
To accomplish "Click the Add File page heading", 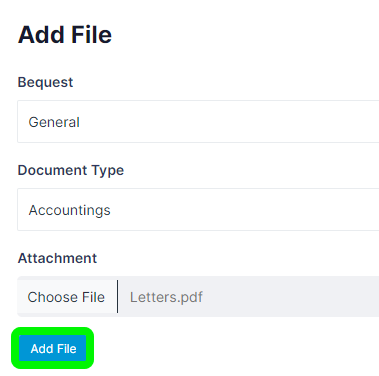I will click(x=65, y=35).
